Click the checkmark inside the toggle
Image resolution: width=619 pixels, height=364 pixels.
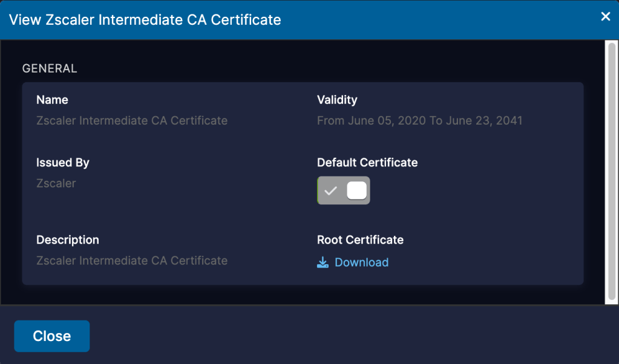coord(330,191)
